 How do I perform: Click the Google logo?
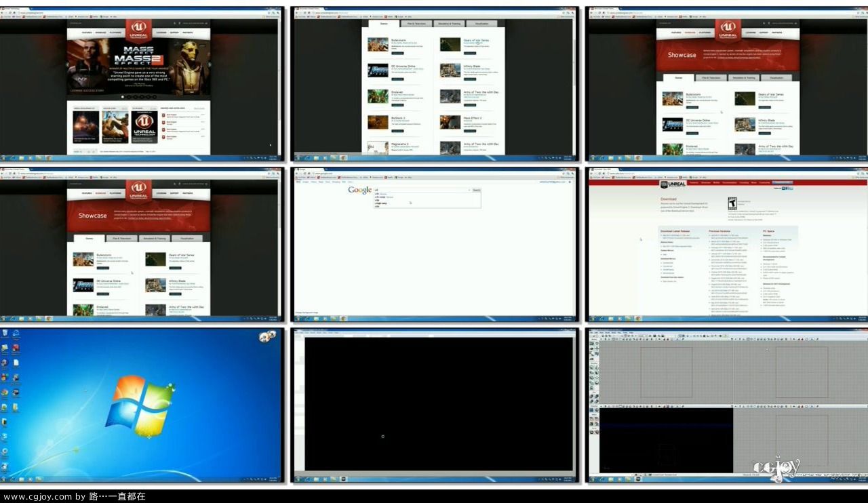[359, 190]
